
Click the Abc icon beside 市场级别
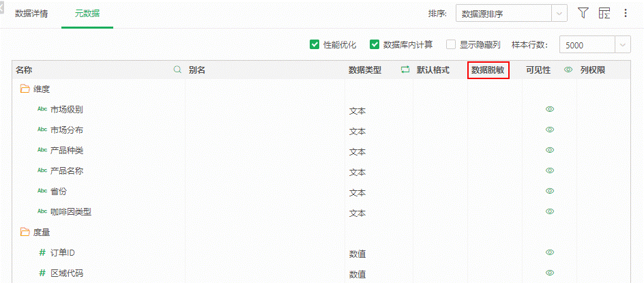point(42,109)
